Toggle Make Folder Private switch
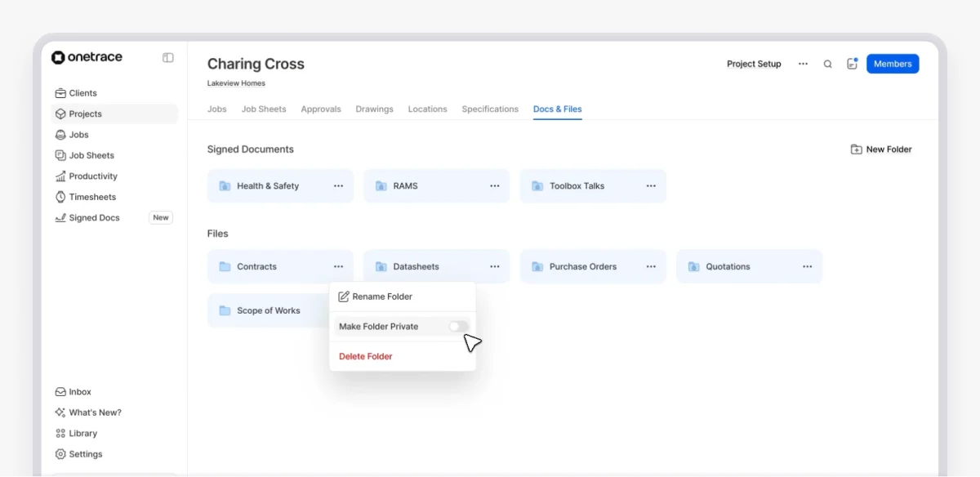980x477 pixels. click(x=459, y=327)
